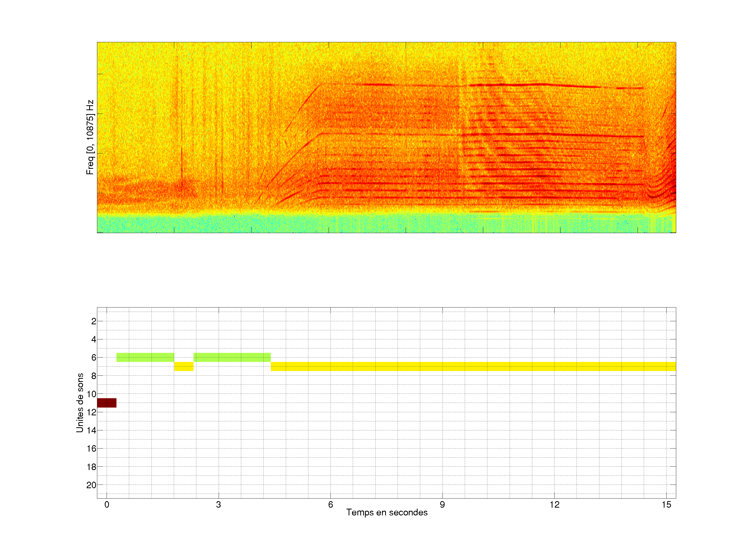Click the x-axis tick label 0
Viewport: 747px width, 560px height.
(107, 505)
